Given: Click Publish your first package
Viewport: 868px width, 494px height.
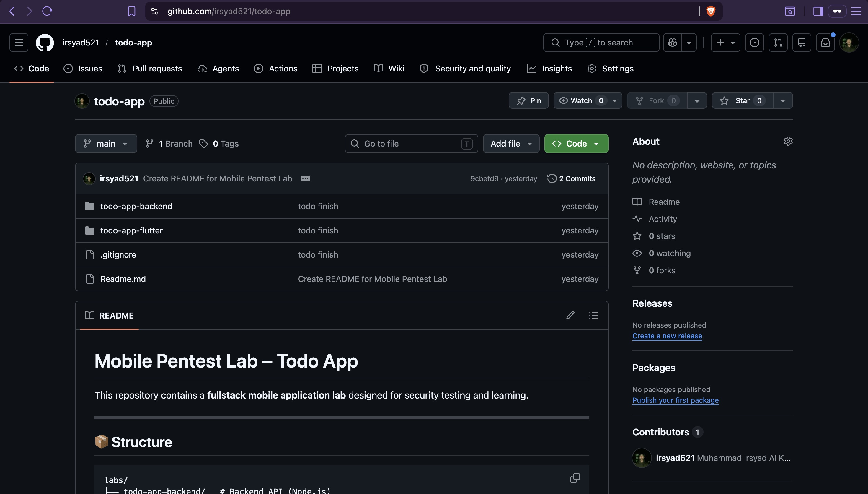Looking at the screenshot, I should 675,400.
